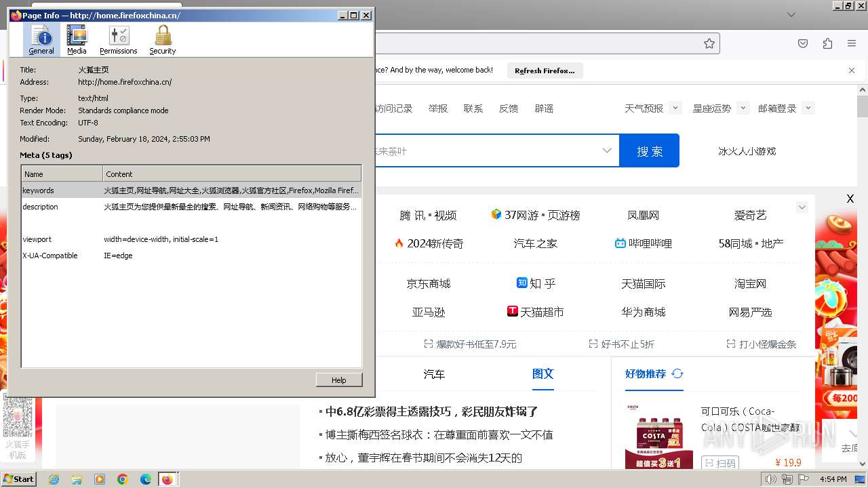Image resolution: width=868 pixels, height=488 pixels.
Task: Open File Explorer from the taskbar
Action: tap(77, 479)
